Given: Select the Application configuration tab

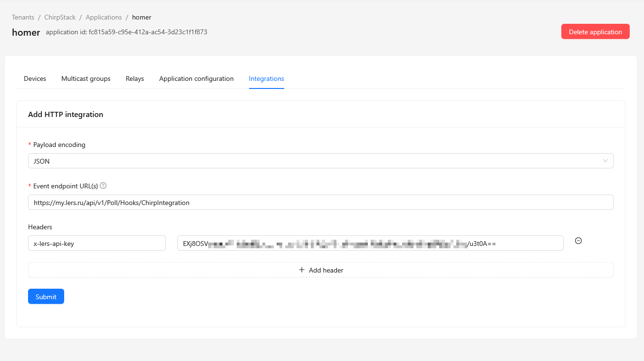Looking at the screenshot, I should [x=196, y=78].
